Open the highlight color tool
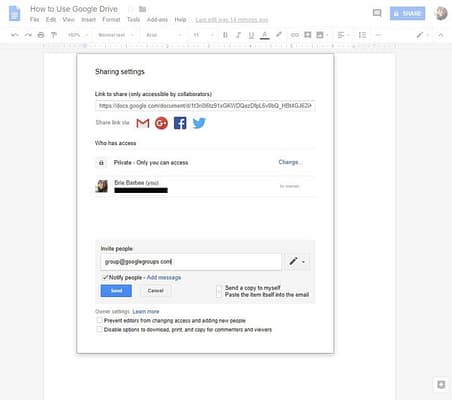 point(279,35)
